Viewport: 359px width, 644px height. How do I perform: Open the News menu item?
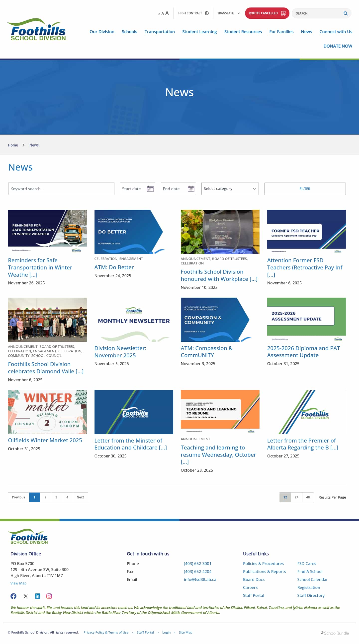(x=306, y=32)
